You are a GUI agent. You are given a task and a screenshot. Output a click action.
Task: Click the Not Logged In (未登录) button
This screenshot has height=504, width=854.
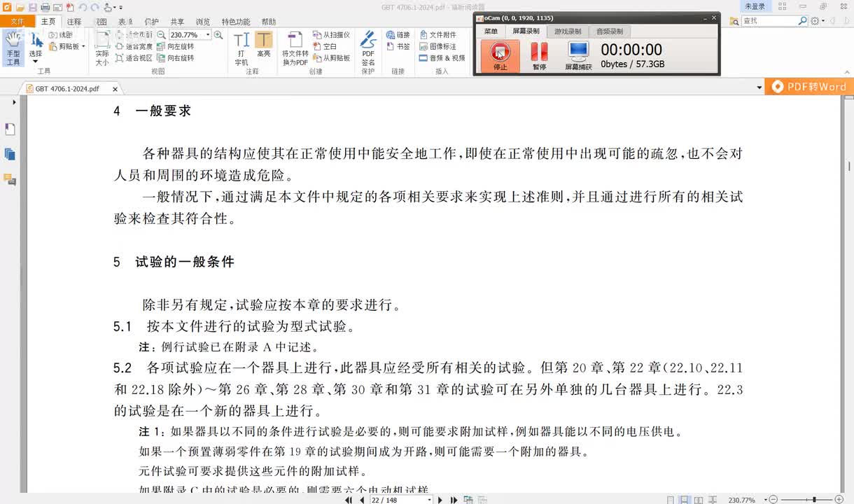tap(755, 6)
